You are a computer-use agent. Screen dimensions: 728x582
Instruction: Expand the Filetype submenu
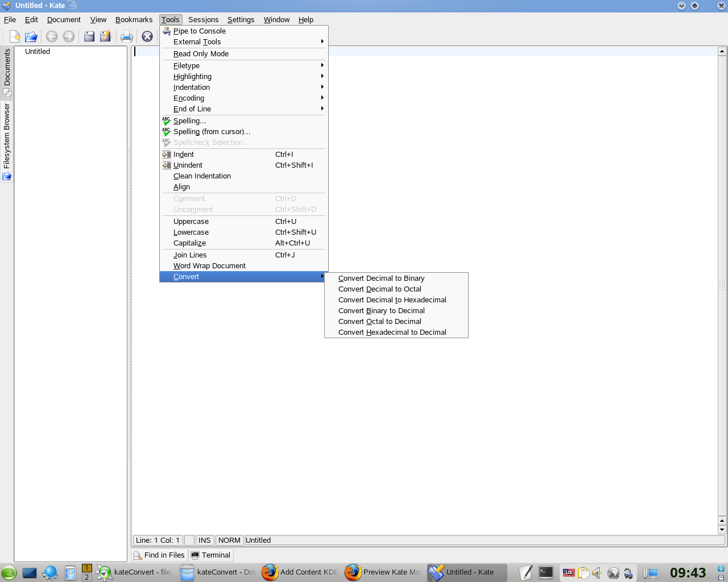(243, 66)
